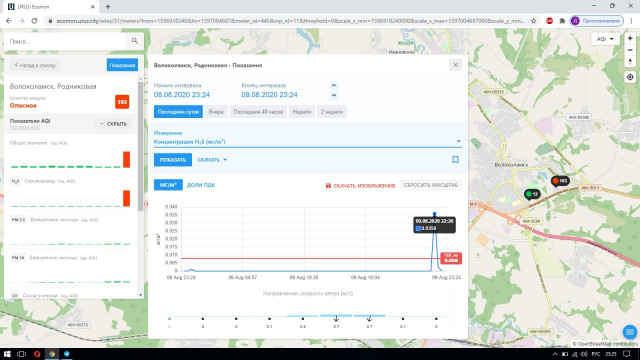This screenshot has height=360, width=640.
Task: Click the red ПДК threshold label
Action: pos(451,258)
